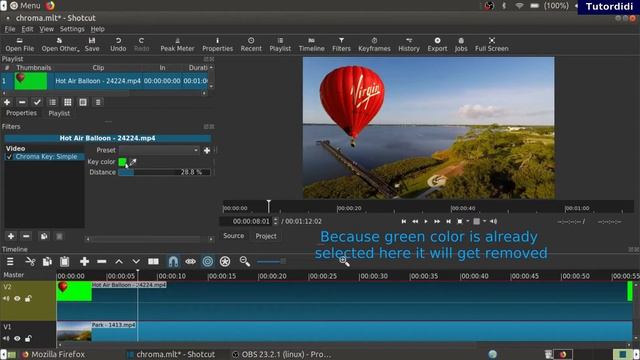This screenshot has height=360, width=640.
Task: Click the playlist update checkmark icon
Action: point(37,102)
